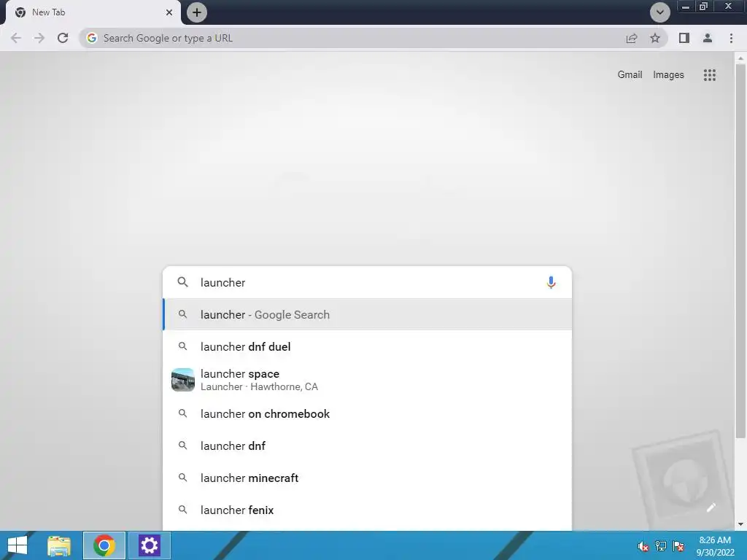
Task: Click the search box magnifier icon
Action: pos(183,282)
